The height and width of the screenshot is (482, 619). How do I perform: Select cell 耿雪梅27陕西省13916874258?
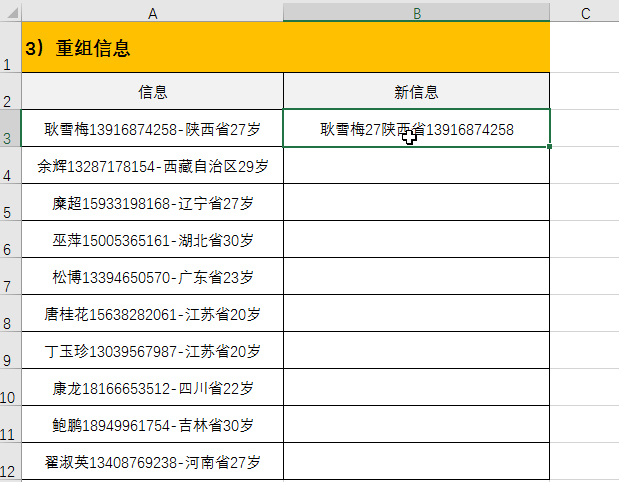point(416,128)
